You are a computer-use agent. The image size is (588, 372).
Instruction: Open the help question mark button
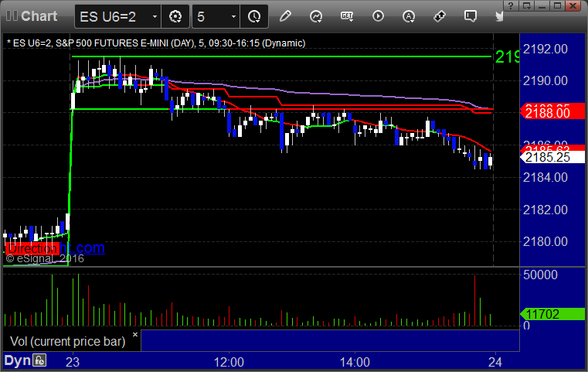tap(511, 5)
